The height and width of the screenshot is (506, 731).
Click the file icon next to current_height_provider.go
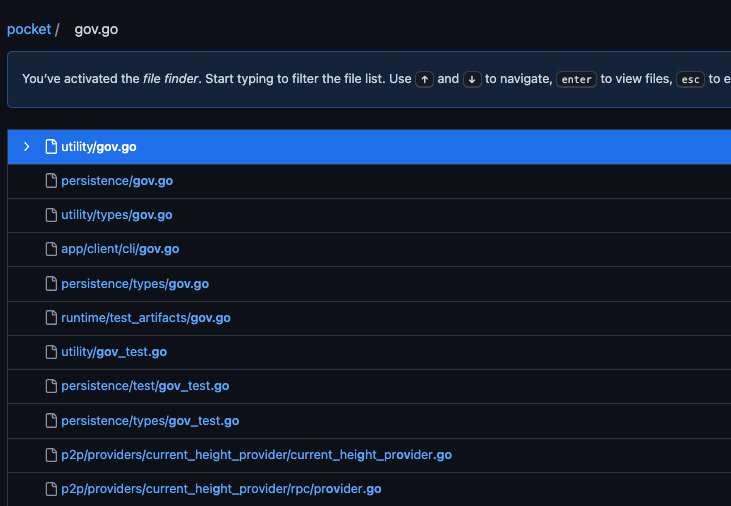click(51, 454)
